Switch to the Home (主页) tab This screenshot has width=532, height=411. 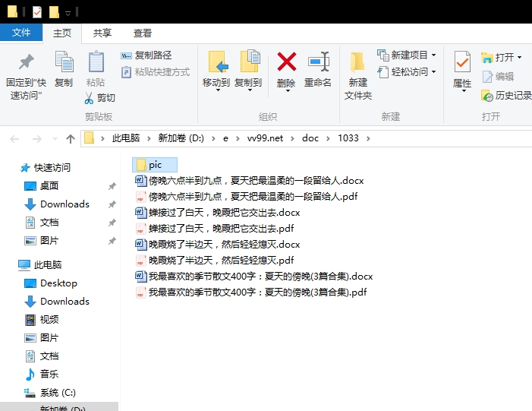[62, 33]
